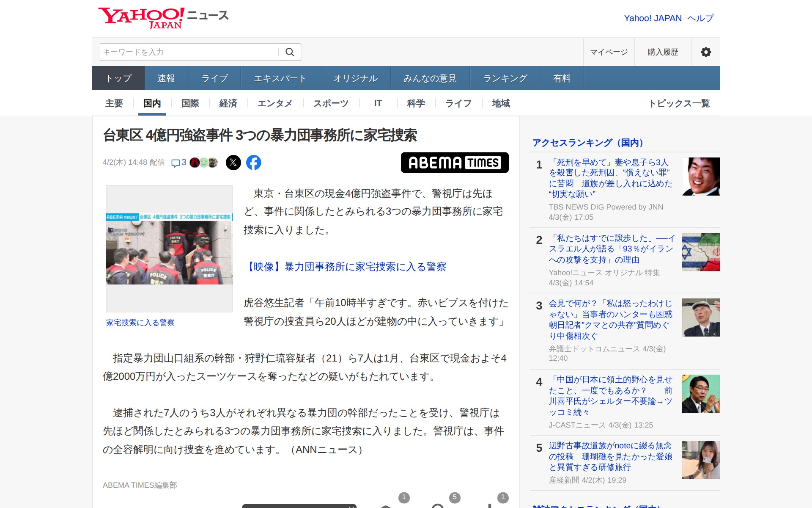Open the 速報 section
This screenshot has width=812, height=508.
166,78
